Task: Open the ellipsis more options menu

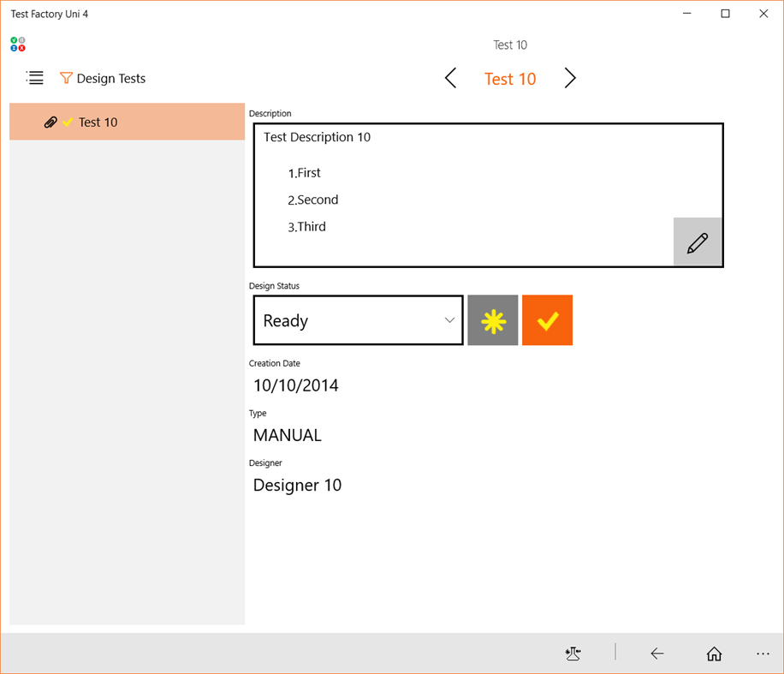Action: pos(763,653)
